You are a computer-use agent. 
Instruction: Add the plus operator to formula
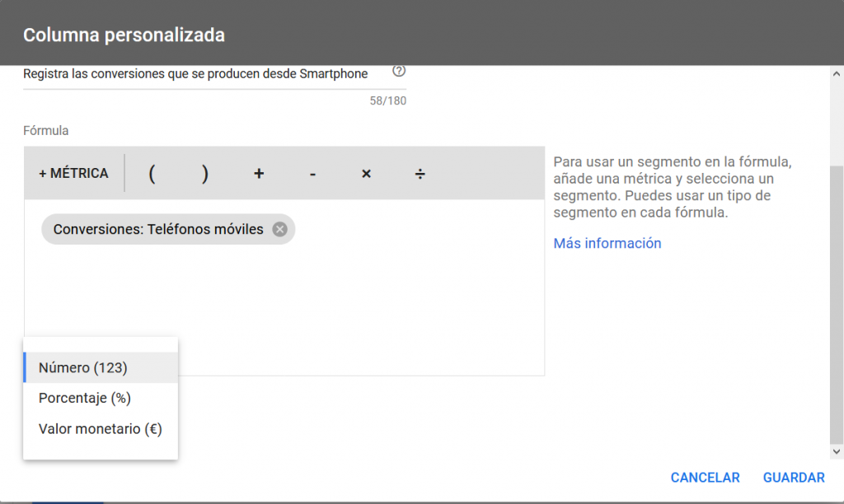tap(259, 174)
